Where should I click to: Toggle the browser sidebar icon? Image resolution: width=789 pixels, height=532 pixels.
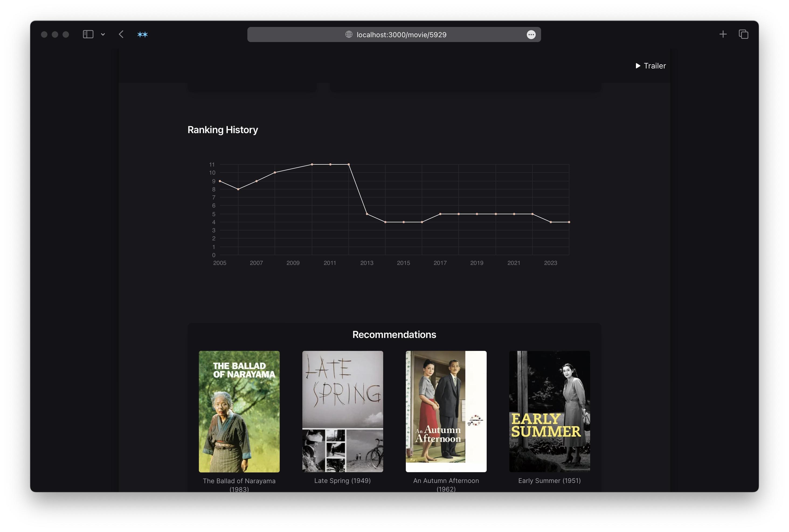tap(88, 34)
